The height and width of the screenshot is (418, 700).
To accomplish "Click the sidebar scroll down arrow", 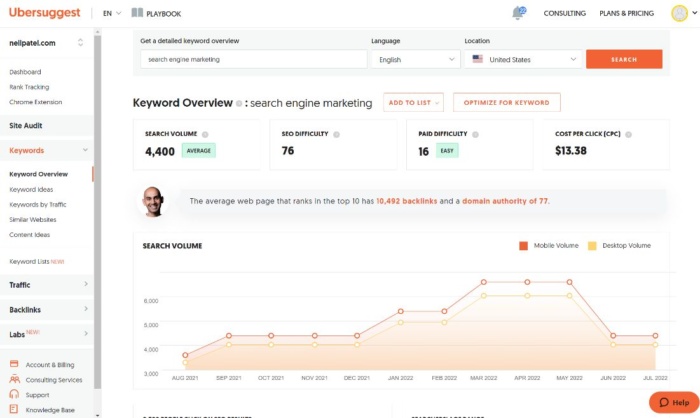I will pos(97,415).
